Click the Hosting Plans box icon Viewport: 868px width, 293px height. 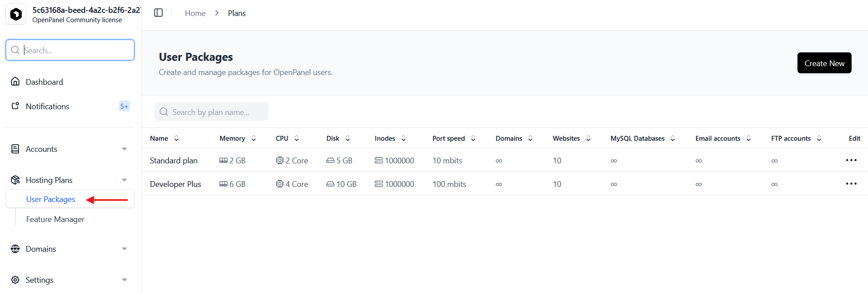coord(16,180)
